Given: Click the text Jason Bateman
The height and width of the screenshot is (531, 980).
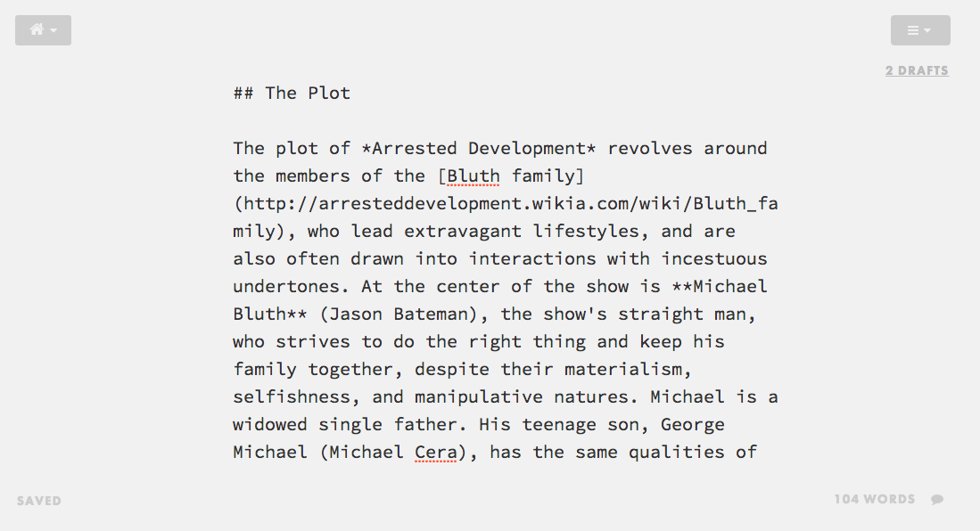Looking at the screenshot, I should tap(401, 314).
